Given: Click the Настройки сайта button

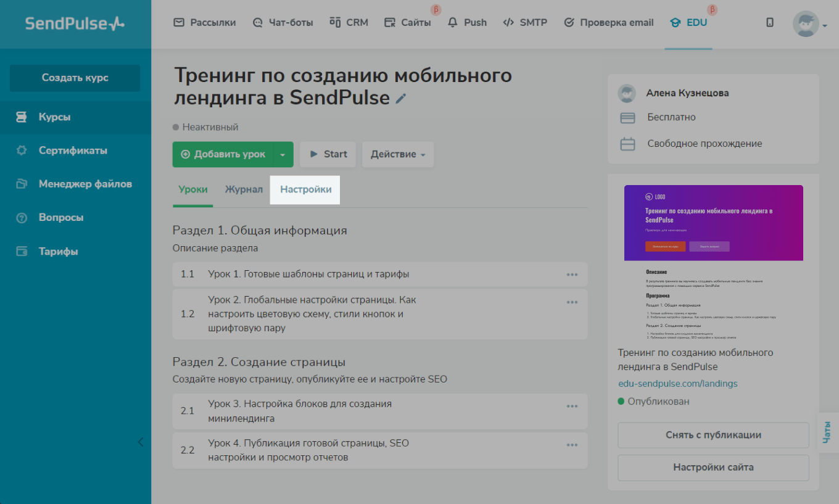Looking at the screenshot, I should click(713, 468).
